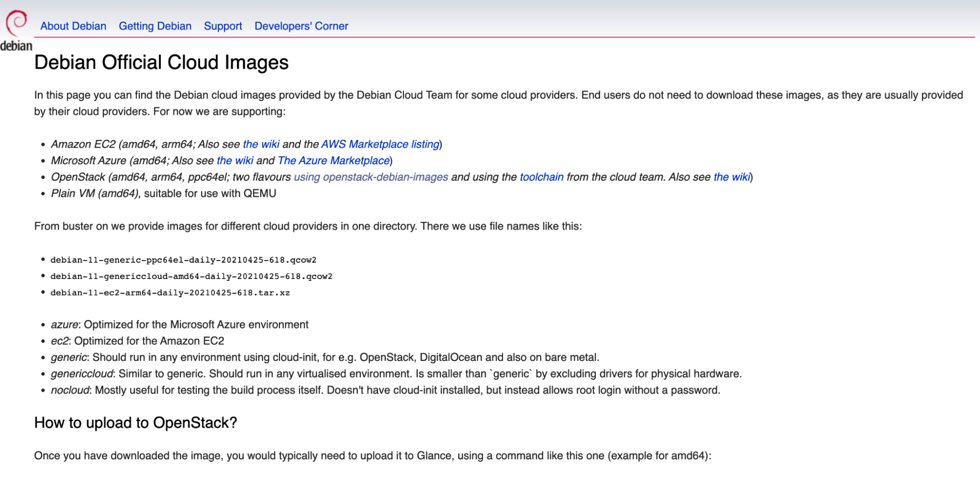Follow the toolchain link
Image resolution: width=980 pixels, height=478 pixels.
pos(541,177)
